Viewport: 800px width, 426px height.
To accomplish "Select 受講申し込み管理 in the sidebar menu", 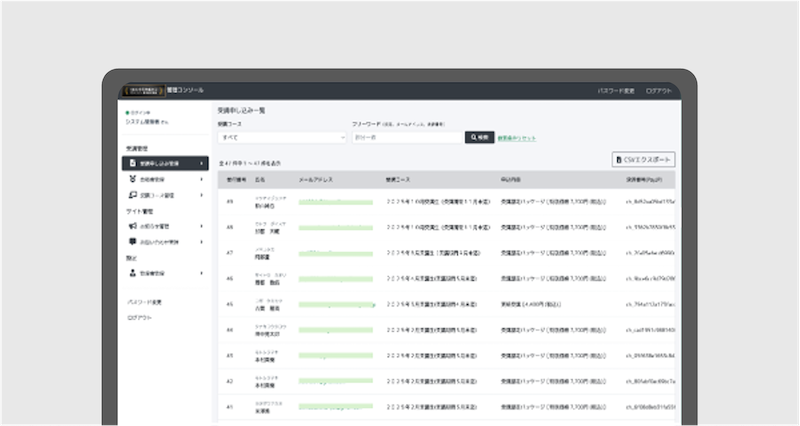I will coord(165,163).
